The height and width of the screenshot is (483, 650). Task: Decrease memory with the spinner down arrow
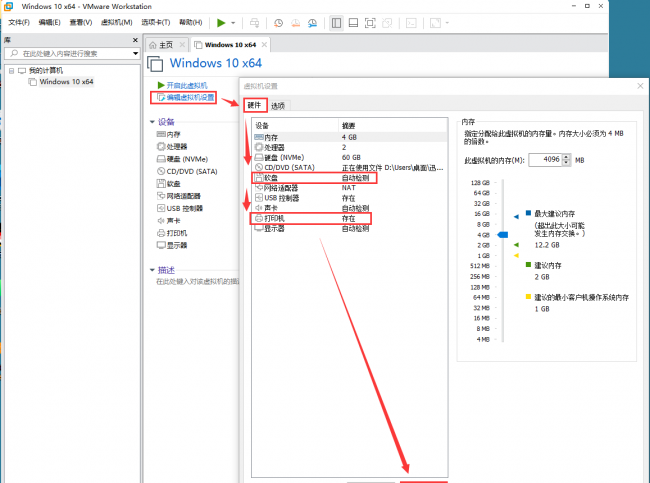pyautogui.click(x=566, y=163)
